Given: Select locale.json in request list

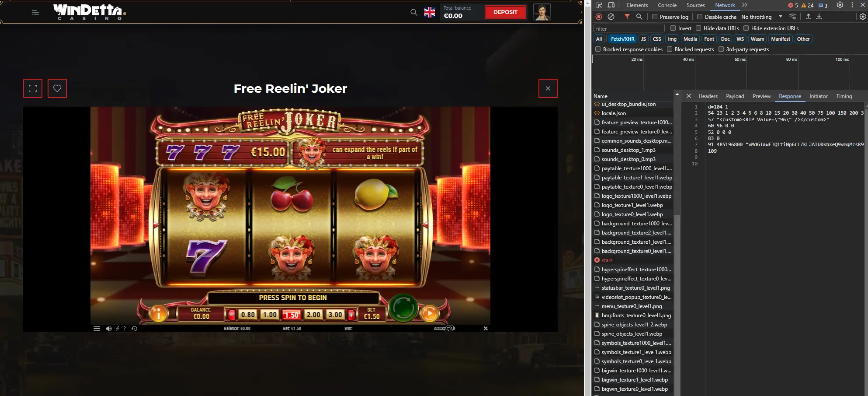Looking at the screenshot, I should point(633,113).
